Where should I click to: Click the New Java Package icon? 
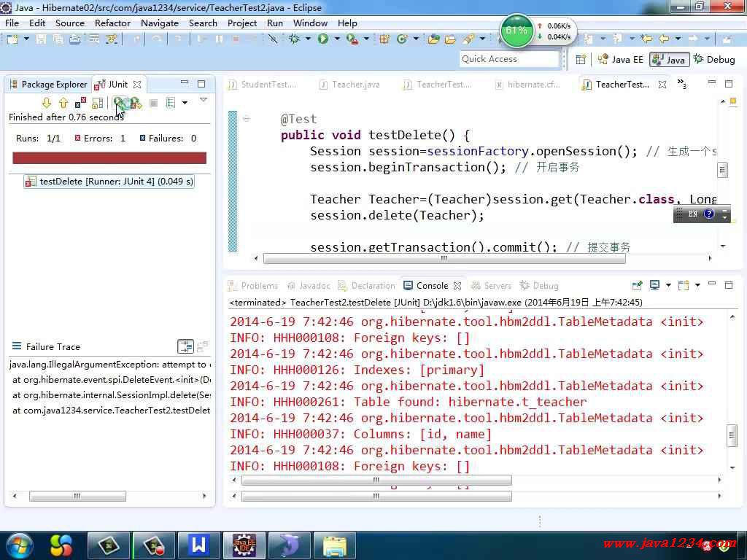pos(384,39)
